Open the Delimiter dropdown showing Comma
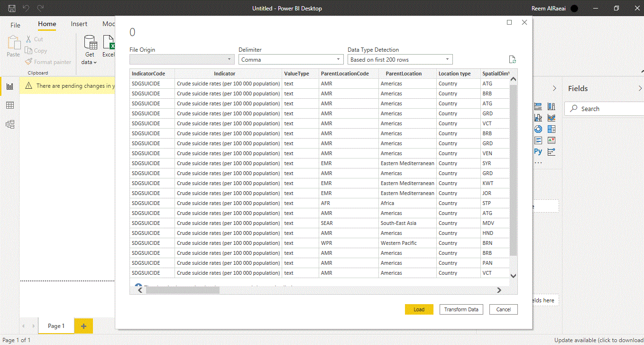644x345 pixels. 291,59
